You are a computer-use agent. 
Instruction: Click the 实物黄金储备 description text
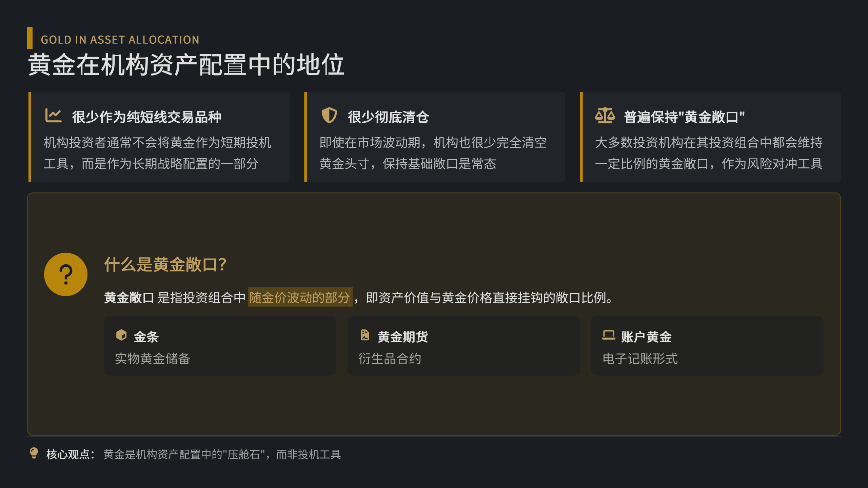click(153, 359)
